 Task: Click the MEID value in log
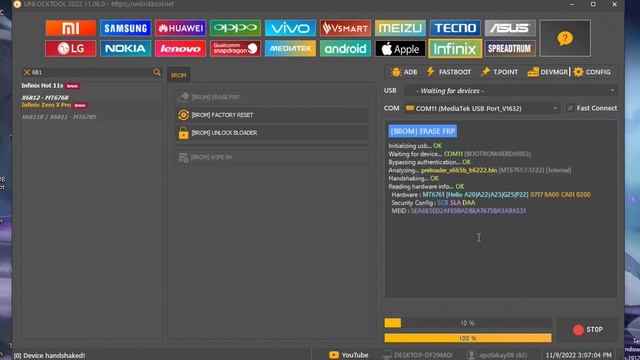468,211
